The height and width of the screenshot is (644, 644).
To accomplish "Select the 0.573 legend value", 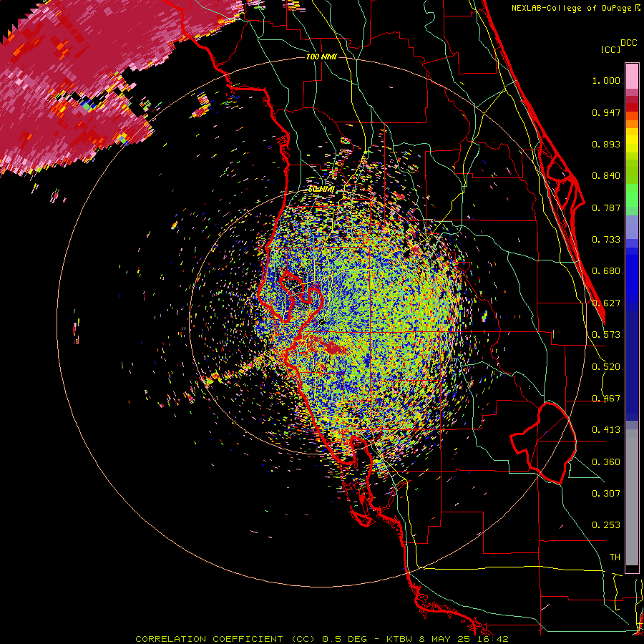I will coord(606,335).
